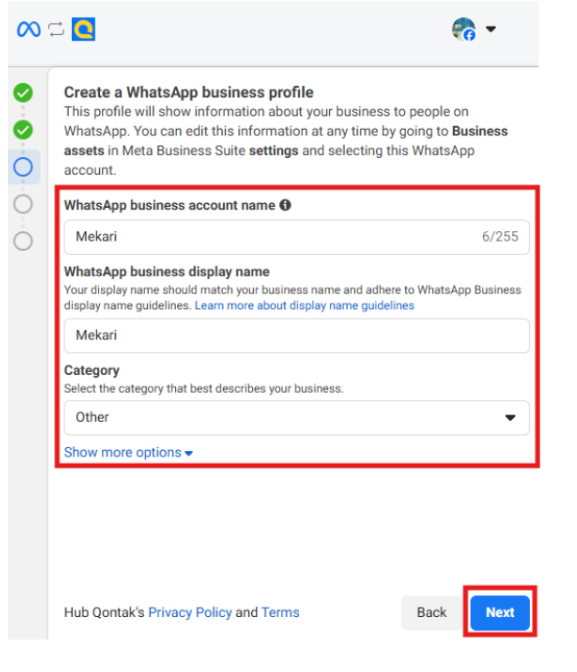Image resolution: width=577 pixels, height=672 pixels.
Task: Click the Meta infinity logo
Action: [x=29, y=29]
